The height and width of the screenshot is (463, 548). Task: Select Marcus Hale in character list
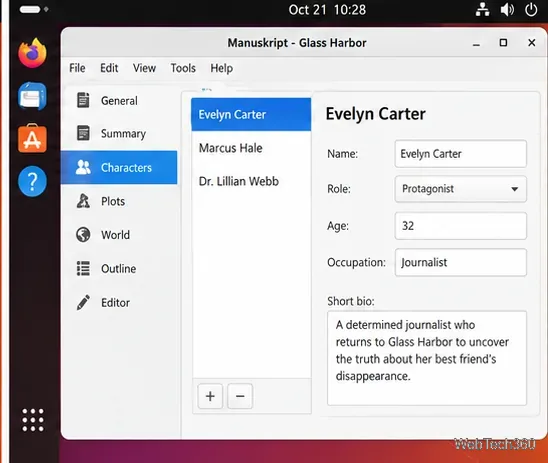click(x=251, y=148)
